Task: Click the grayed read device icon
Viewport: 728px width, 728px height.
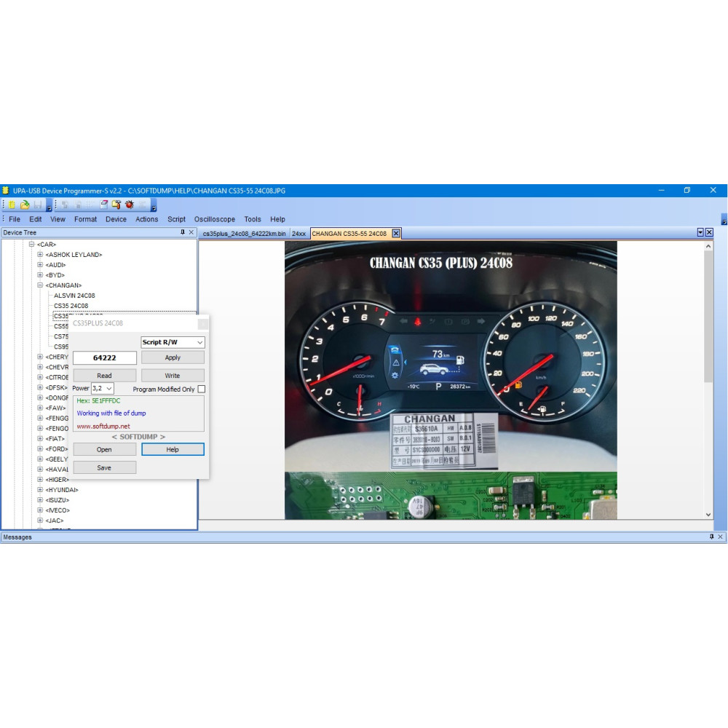Action: [x=65, y=205]
